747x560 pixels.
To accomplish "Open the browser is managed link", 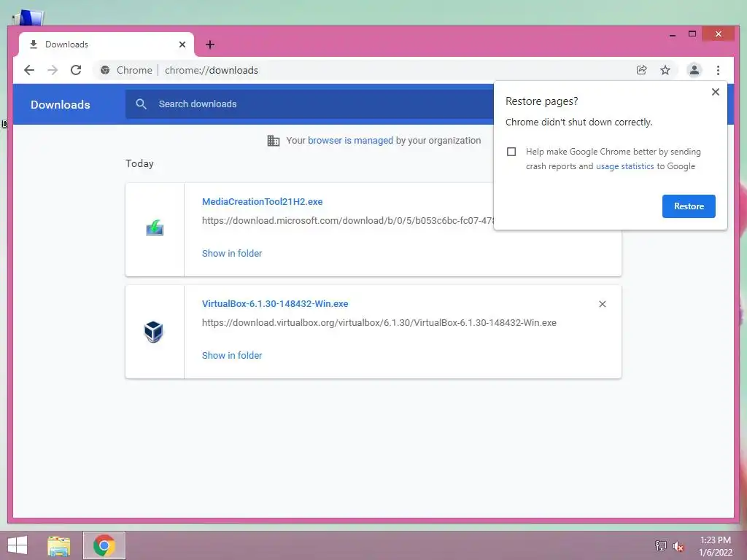I will point(350,141).
